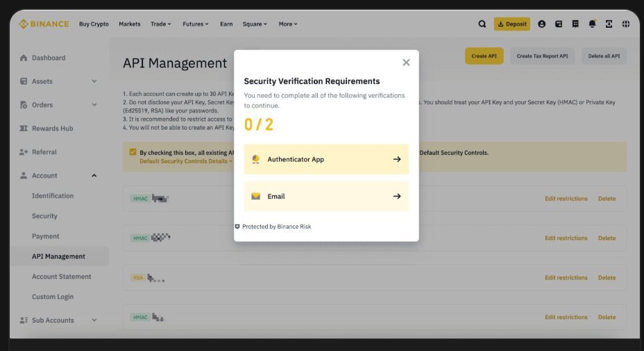
Task: Go to Identification in the sidebar
Action: pos(53,196)
